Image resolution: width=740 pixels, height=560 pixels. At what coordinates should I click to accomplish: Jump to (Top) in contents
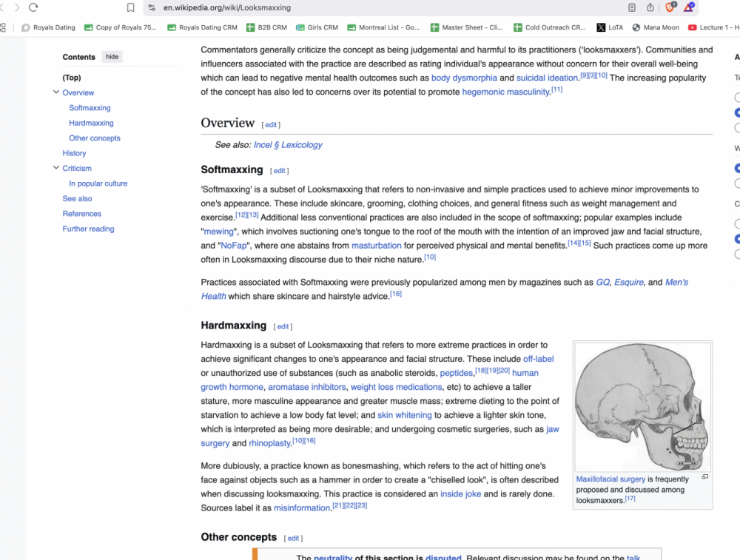pyautogui.click(x=72, y=78)
